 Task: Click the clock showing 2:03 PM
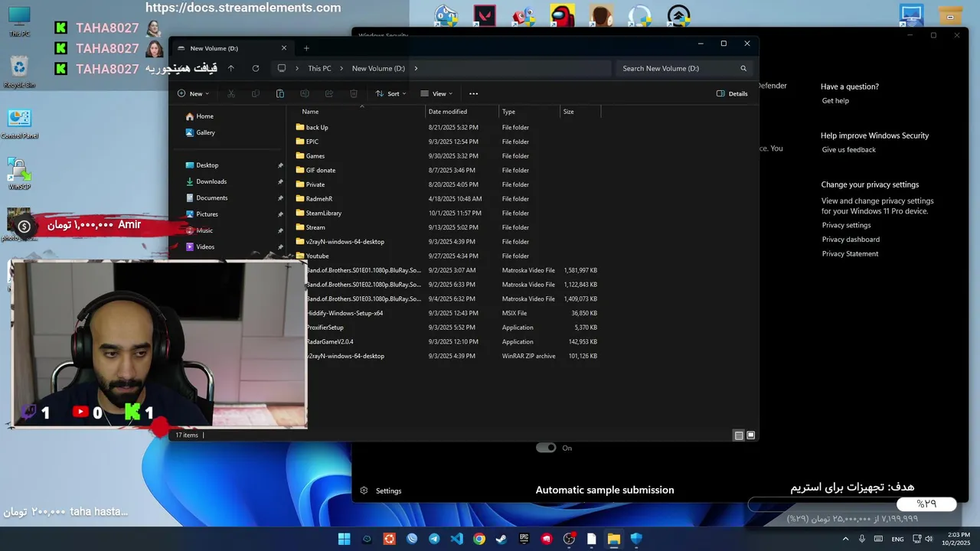click(x=959, y=535)
